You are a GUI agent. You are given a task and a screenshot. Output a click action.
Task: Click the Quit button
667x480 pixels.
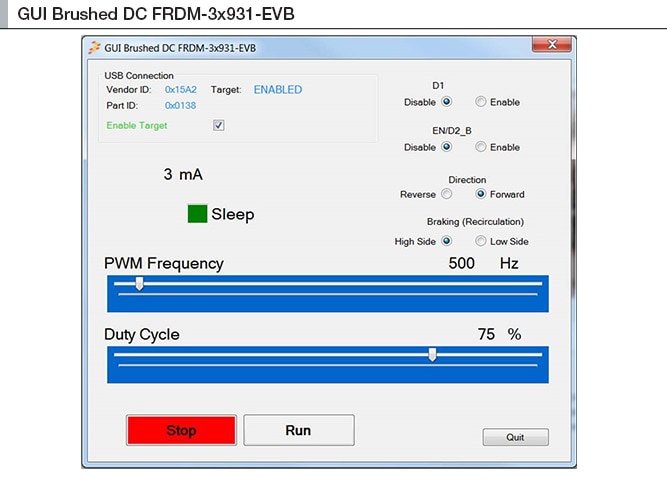(515, 437)
